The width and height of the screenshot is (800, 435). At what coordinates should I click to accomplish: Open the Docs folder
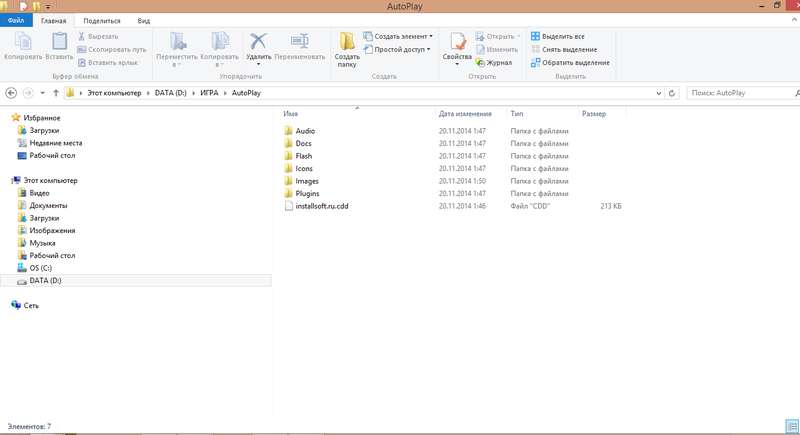pos(298,144)
